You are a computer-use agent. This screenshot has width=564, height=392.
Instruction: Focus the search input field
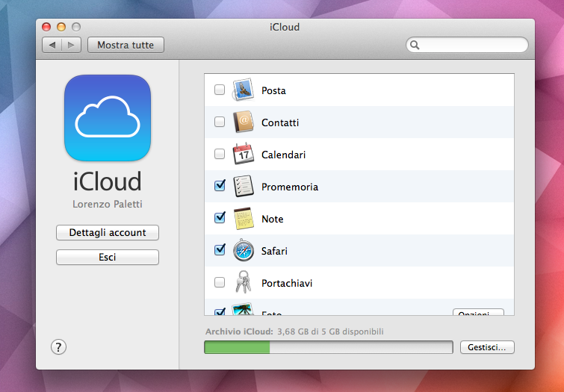click(x=467, y=45)
